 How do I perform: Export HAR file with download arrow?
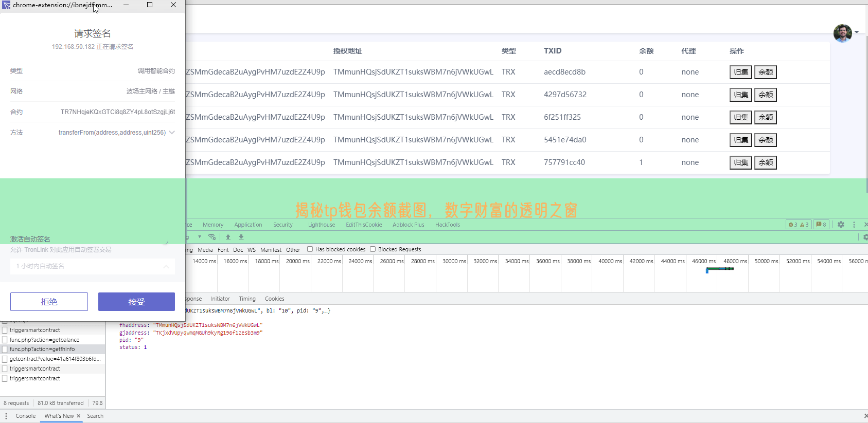(x=241, y=237)
